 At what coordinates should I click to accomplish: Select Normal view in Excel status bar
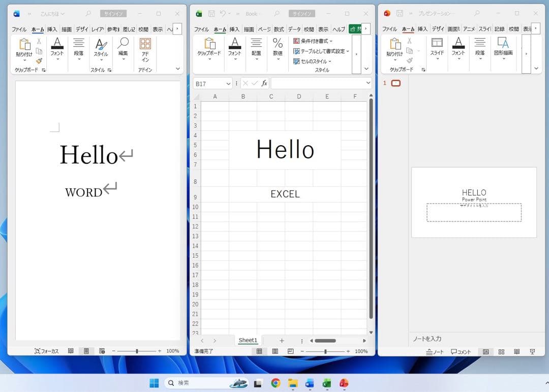click(x=259, y=351)
